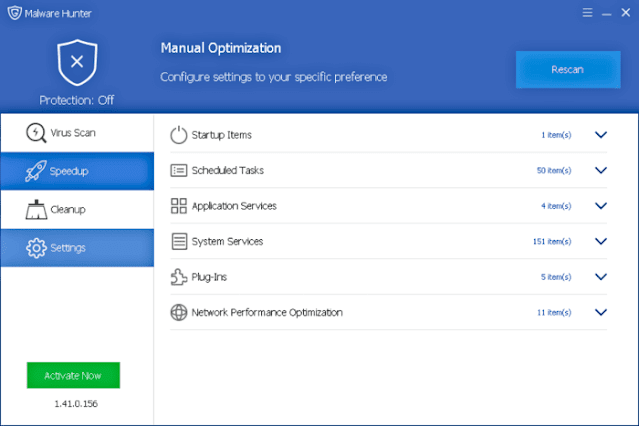
Task: Click the 4 item(s) Application Services count
Action: click(x=556, y=206)
